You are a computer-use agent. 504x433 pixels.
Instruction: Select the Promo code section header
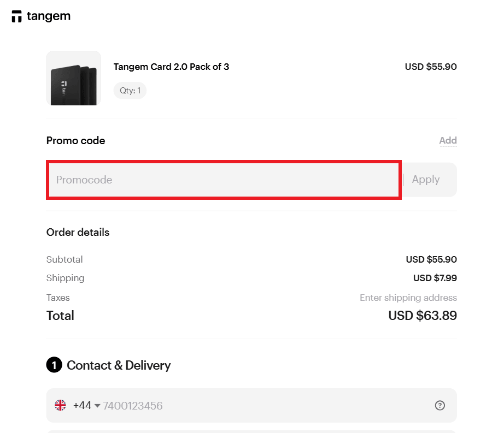pyautogui.click(x=75, y=140)
